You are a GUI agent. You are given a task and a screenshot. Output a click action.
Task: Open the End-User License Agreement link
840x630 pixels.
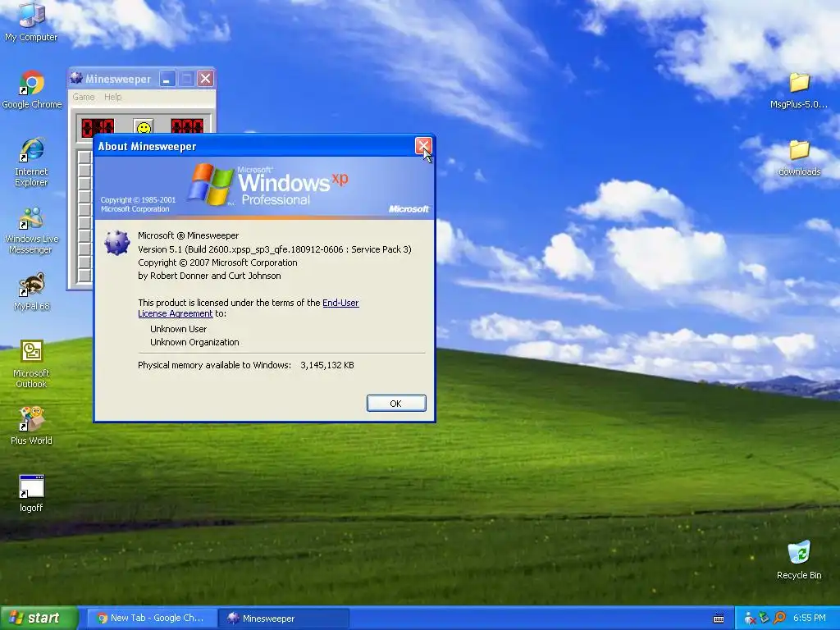(x=249, y=308)
